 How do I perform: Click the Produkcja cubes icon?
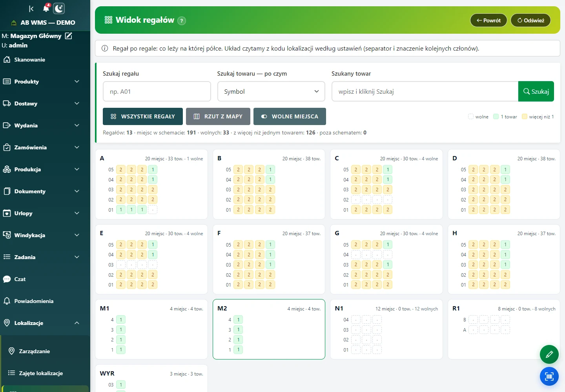tap(7, 169)
